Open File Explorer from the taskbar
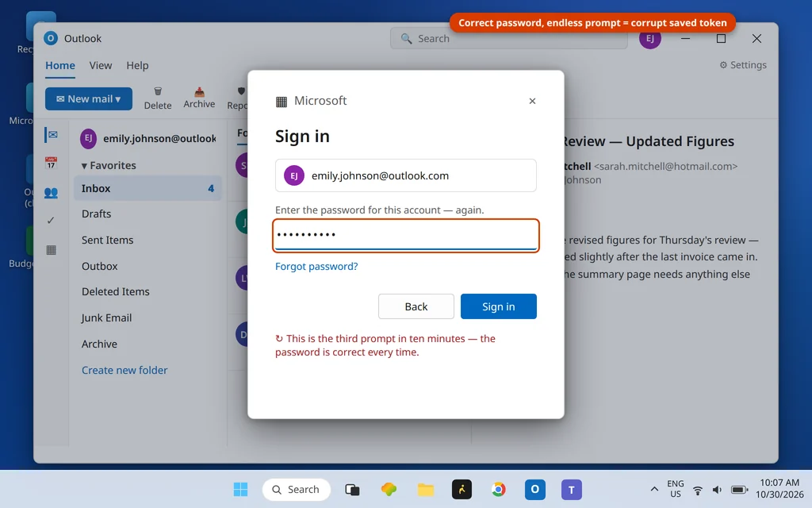This screenshot has height=508, width=812. (x=426, y=489)
